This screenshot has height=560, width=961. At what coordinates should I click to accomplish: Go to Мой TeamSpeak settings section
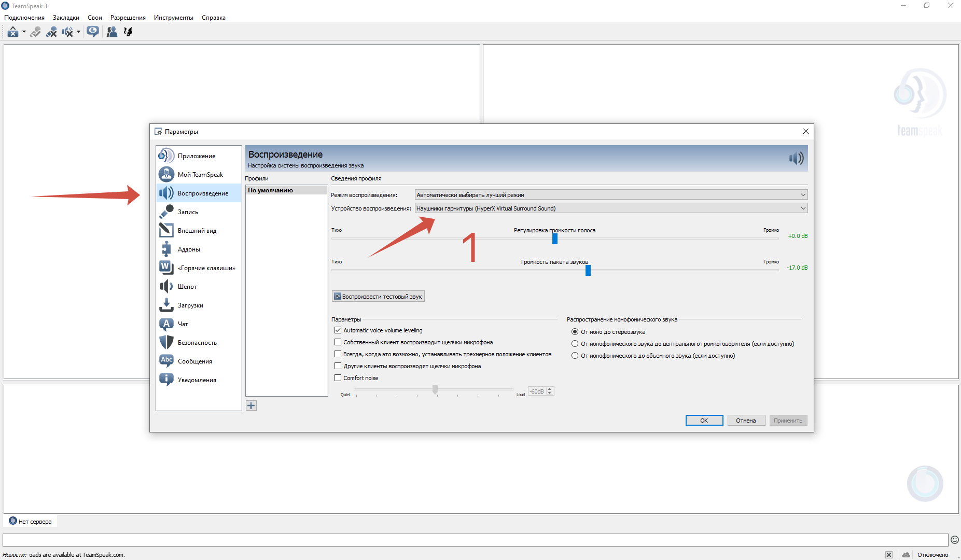point(199,174)
